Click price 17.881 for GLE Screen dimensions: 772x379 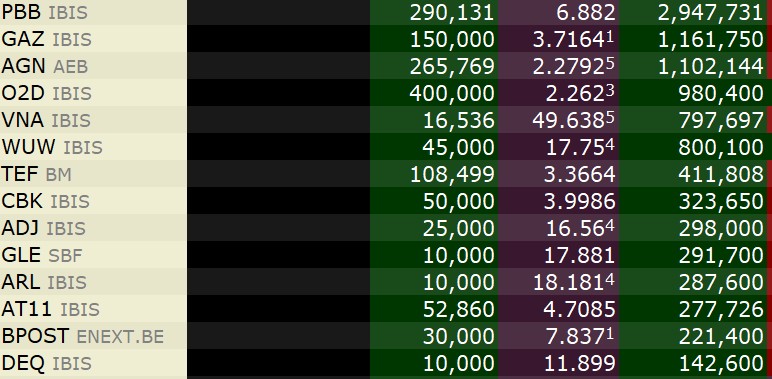(579, 256)
